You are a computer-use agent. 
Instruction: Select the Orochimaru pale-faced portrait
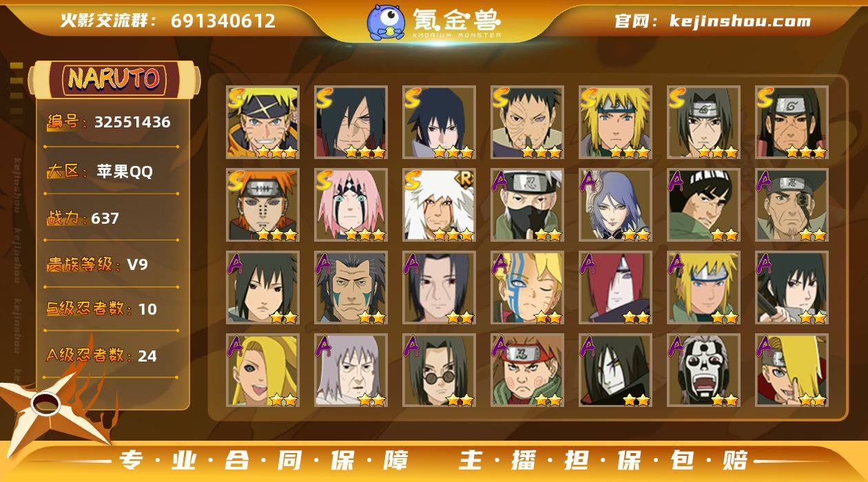pyautogui.click(x=616, y=370)
